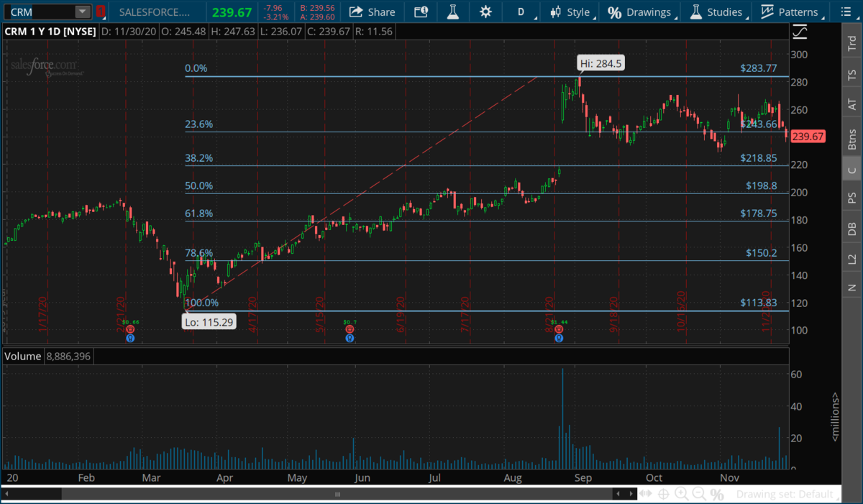The image size is (863, 504).
Task: Open chart settings gear icon
Action: pyautogui.click(x=486, y=12)
